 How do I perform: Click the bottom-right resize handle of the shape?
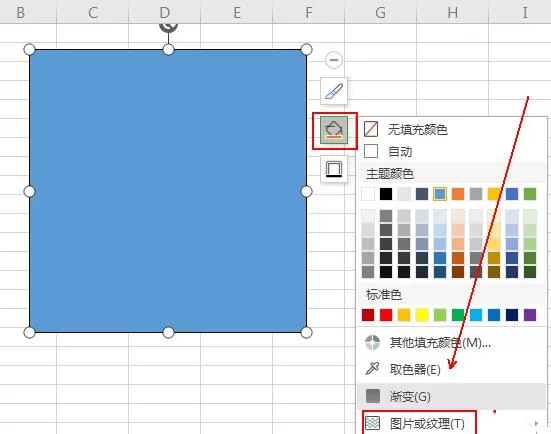click(306, 332)
